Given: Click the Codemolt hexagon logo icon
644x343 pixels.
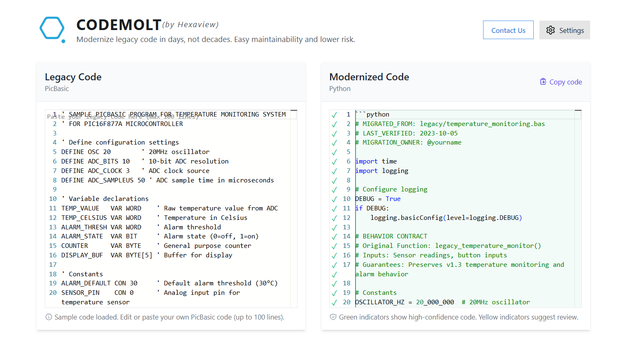Looking at the screenshot, I should point(52,29).
